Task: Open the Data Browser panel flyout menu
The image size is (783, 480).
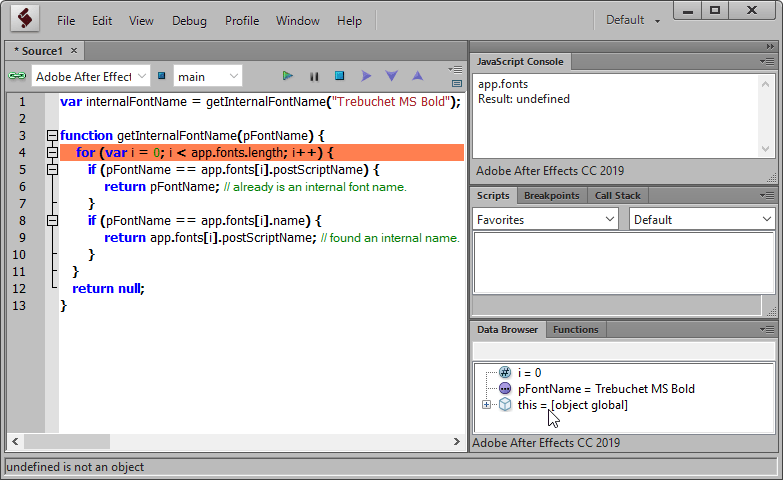Action: [767, 329]
